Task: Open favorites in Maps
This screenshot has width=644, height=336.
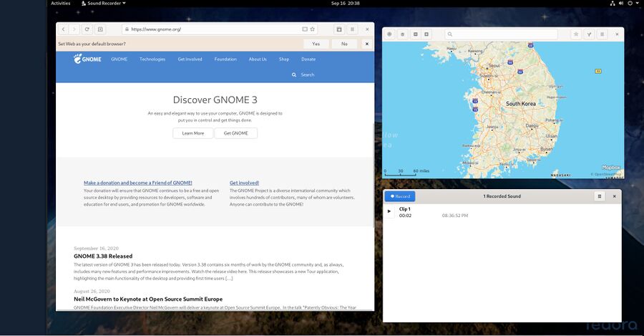Action: pyautogui.click(x=576, y=34)
